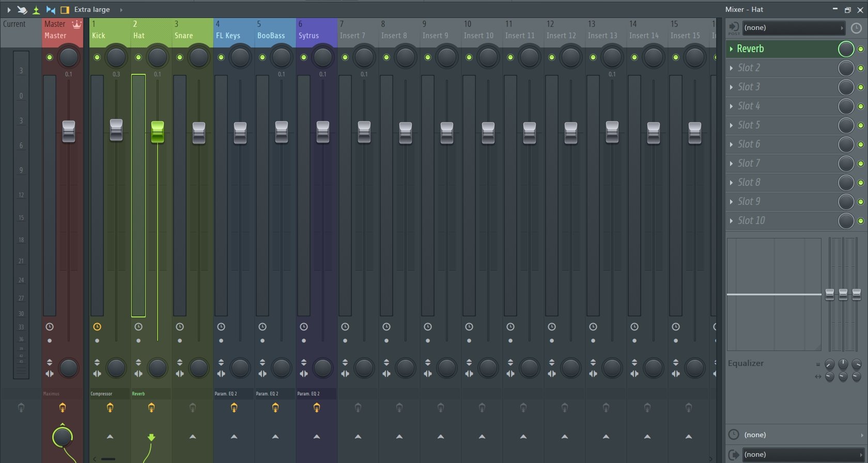Image resolution: width=868 pixels, height=463 pixels.
Task: Expand the Slot 2 effect menu arrow
Action: click(x=731, y=68)
